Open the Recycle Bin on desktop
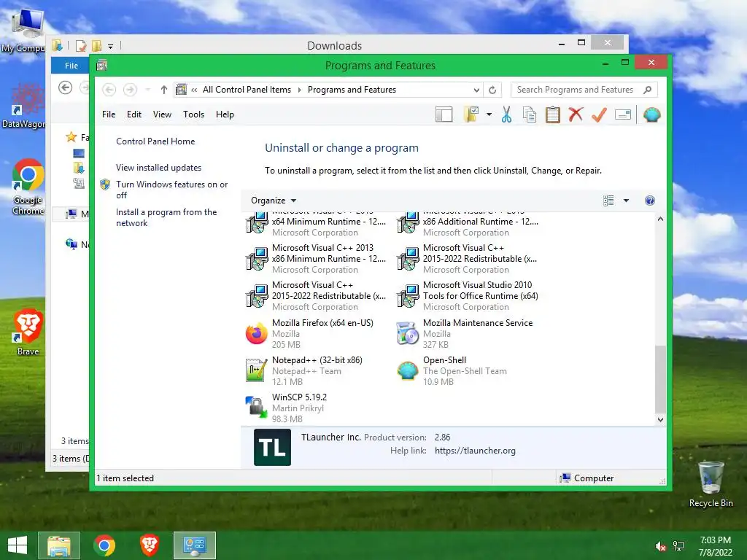The width and height of the screenshot is (747, 560). [x=711, y=485]
